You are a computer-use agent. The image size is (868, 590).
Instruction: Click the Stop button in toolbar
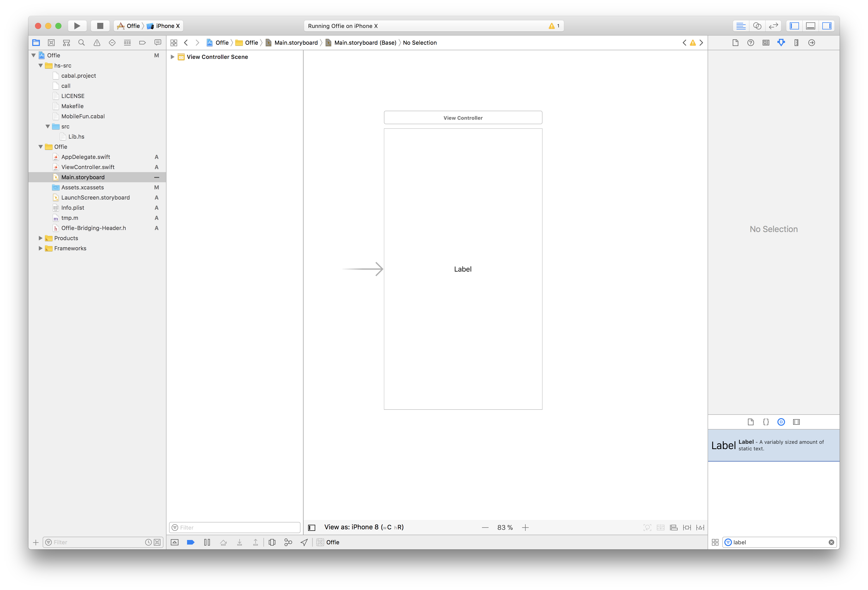[x=100, y=26]
